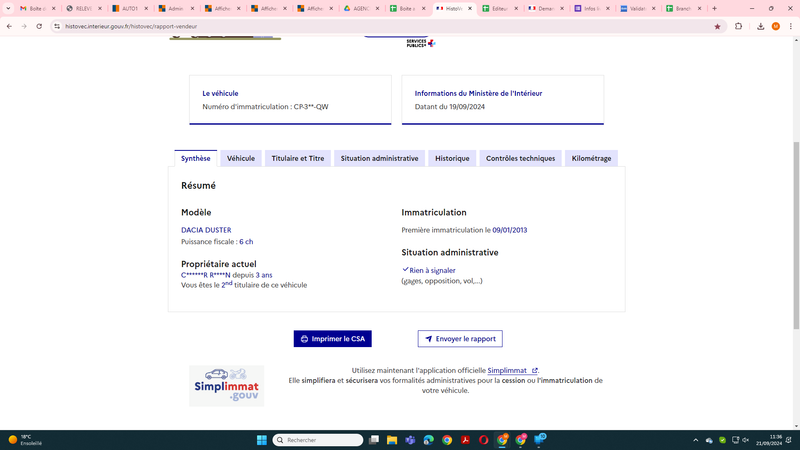
Task: Open a new browser tab
Action: (x=714, y=8)
